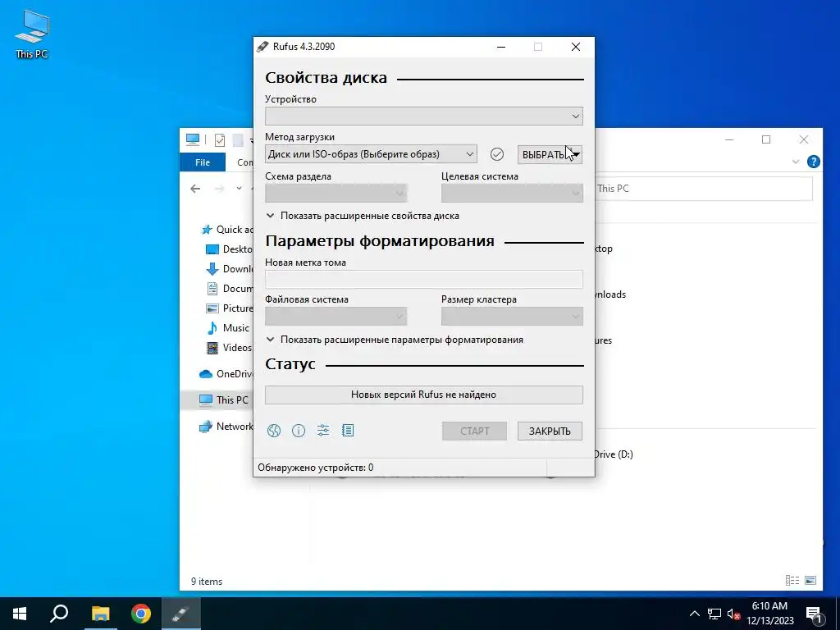Viewport: 840px width, 630px height.
Task: Open the Схема раздела dropdown
Action: tap(336, 193)
